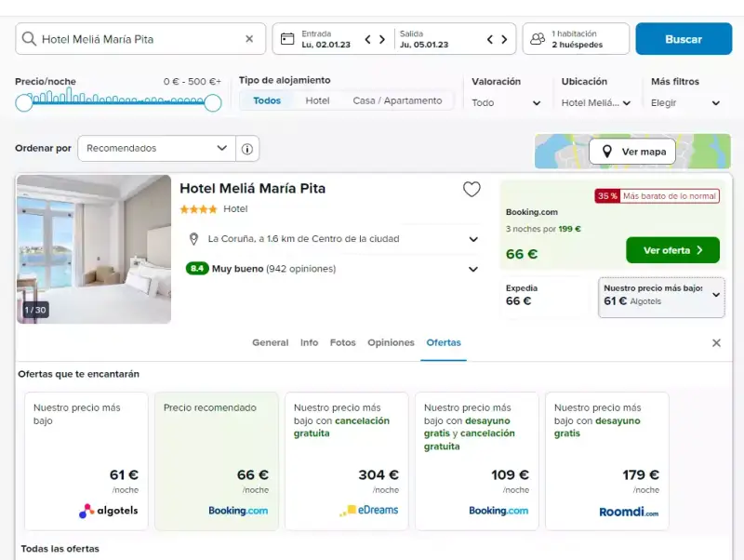
Task: Click the 8.4 rating badge
Action: click(x=197, y=269)
